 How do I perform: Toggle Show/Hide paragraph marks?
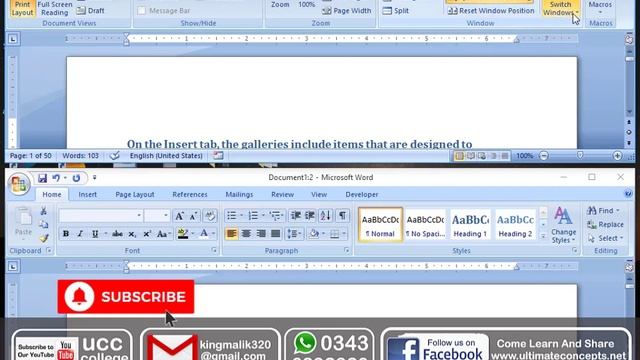pyautogui.click(x=342, y=216)
